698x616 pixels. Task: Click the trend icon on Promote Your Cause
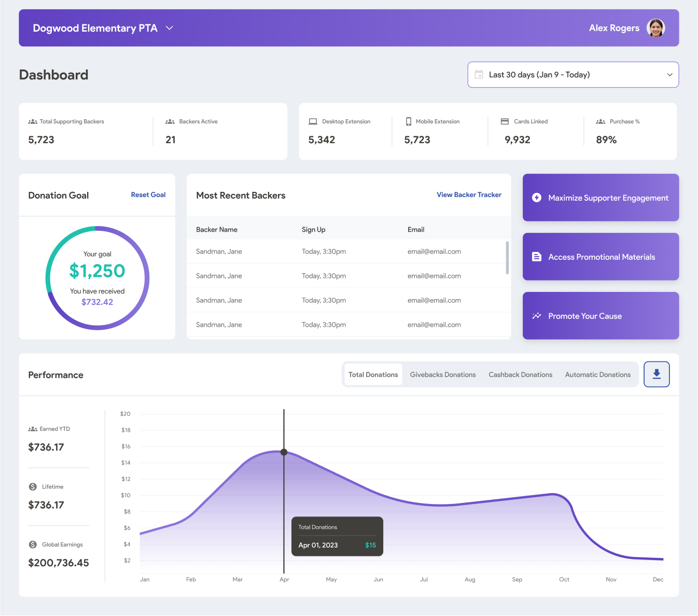tap(536, 315)
